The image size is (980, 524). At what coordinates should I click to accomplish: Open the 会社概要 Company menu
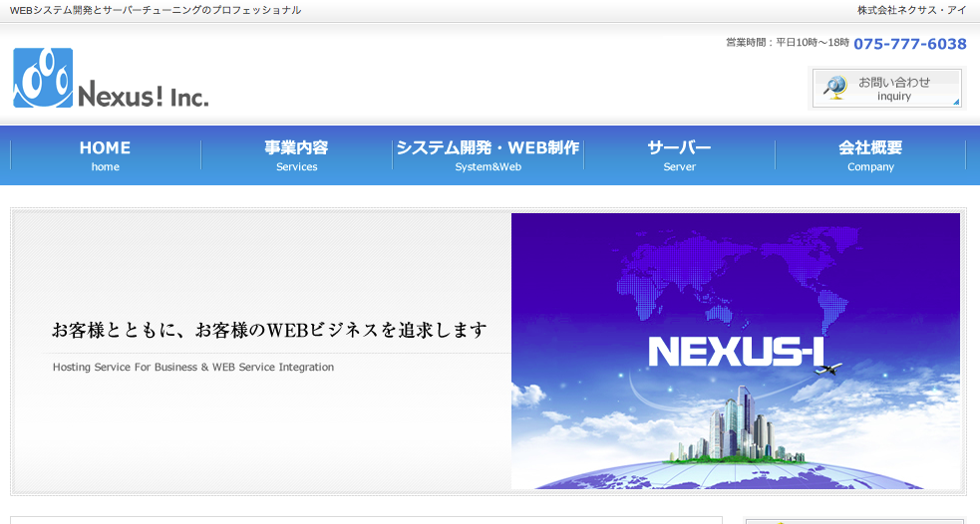coord(870,154)
